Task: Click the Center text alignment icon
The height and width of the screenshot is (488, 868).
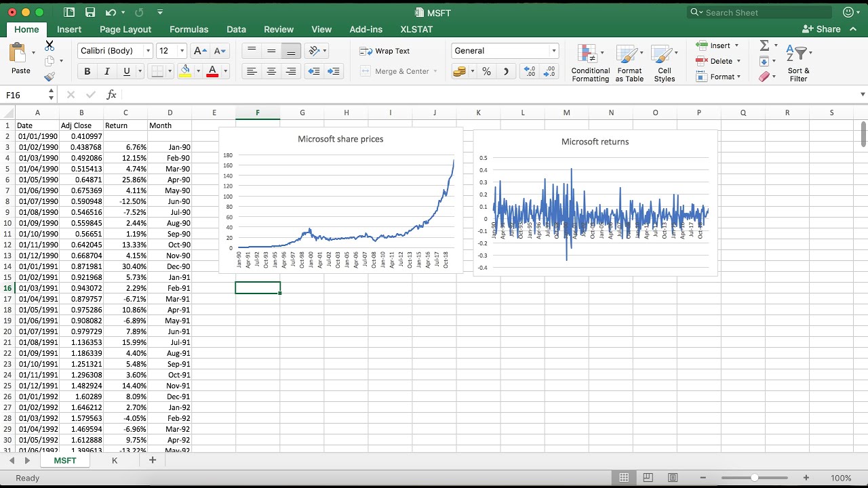Action: point(271,71)
